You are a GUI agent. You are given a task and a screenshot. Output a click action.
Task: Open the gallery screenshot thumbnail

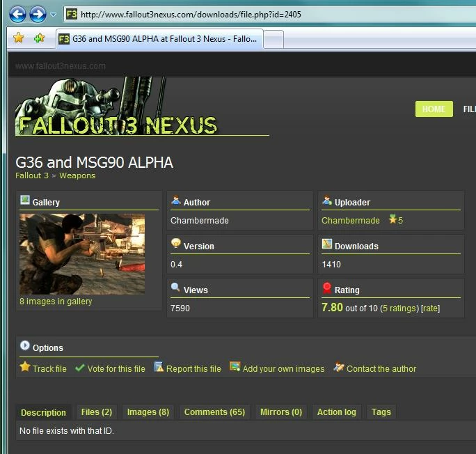[x=82, y=254]
